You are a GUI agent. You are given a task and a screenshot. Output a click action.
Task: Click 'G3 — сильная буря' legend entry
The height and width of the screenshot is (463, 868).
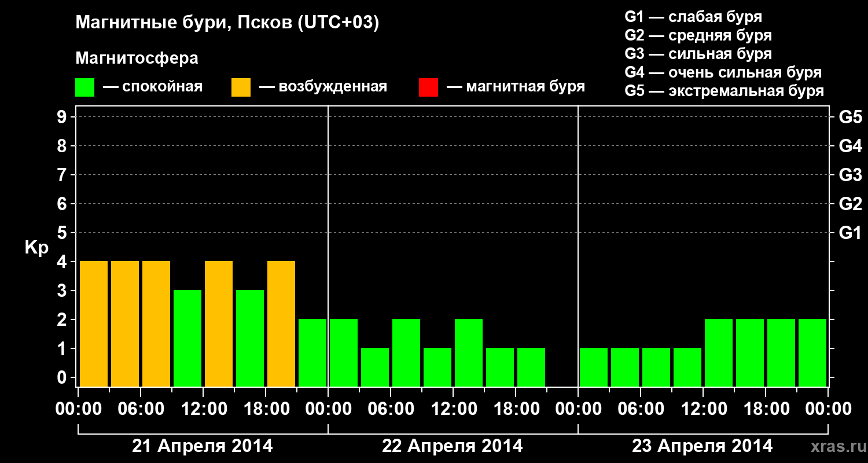(698, 54)
